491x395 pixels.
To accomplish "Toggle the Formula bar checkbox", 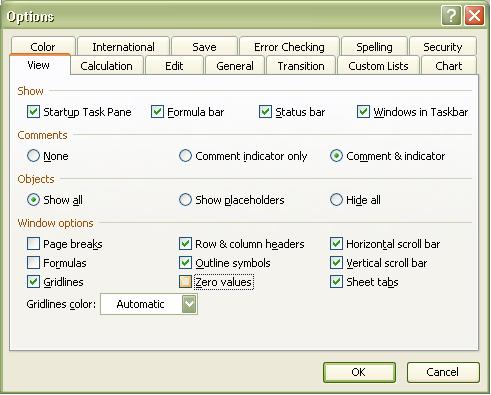I will coord(157,112).
